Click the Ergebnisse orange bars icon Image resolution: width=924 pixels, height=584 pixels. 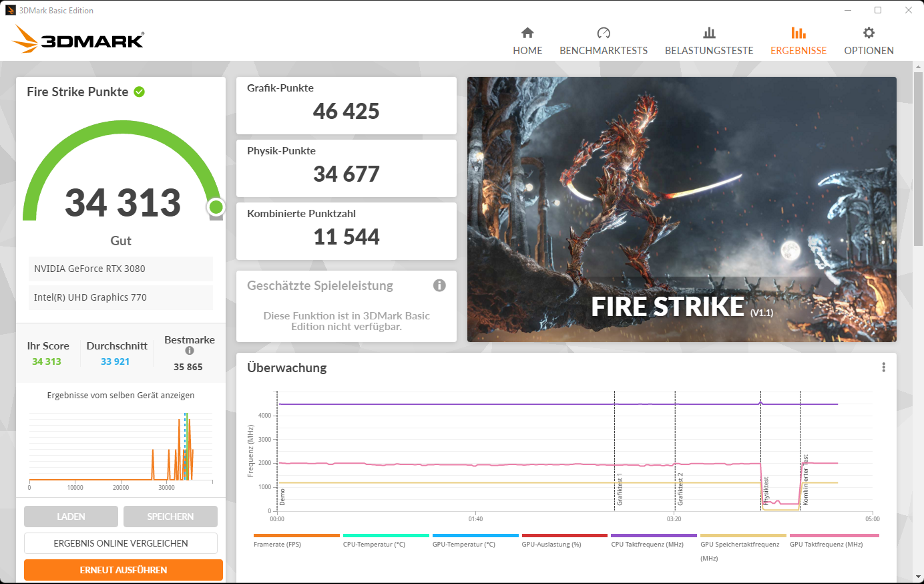click(798, 33)
